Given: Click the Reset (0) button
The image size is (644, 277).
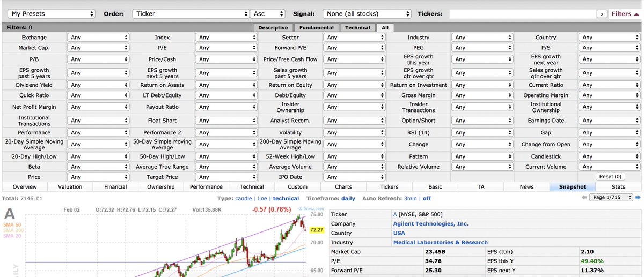Looking at the screenshot, I should coord(610,177).
